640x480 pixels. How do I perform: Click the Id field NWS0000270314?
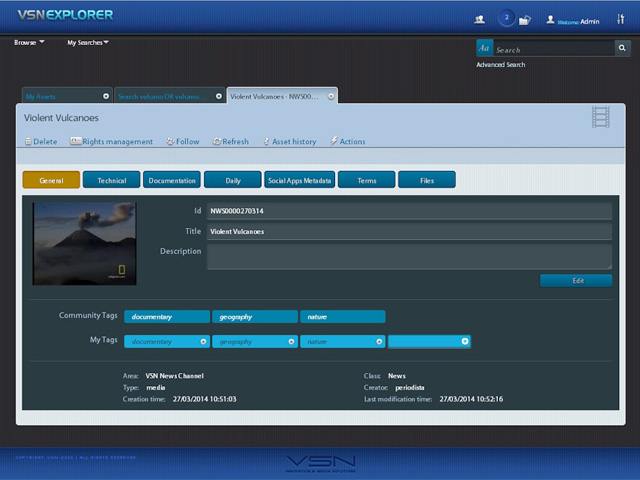(x=409, y=211)
